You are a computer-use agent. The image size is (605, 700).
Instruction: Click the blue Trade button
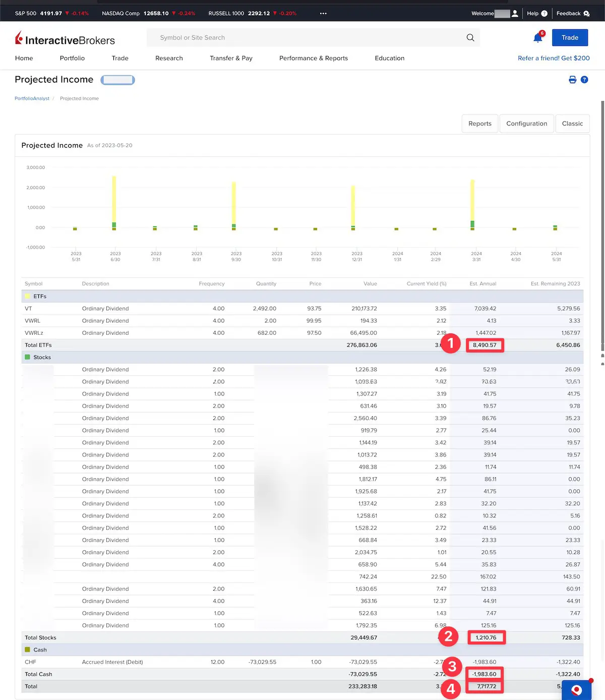pyautogui.click(x=570, y=38)
